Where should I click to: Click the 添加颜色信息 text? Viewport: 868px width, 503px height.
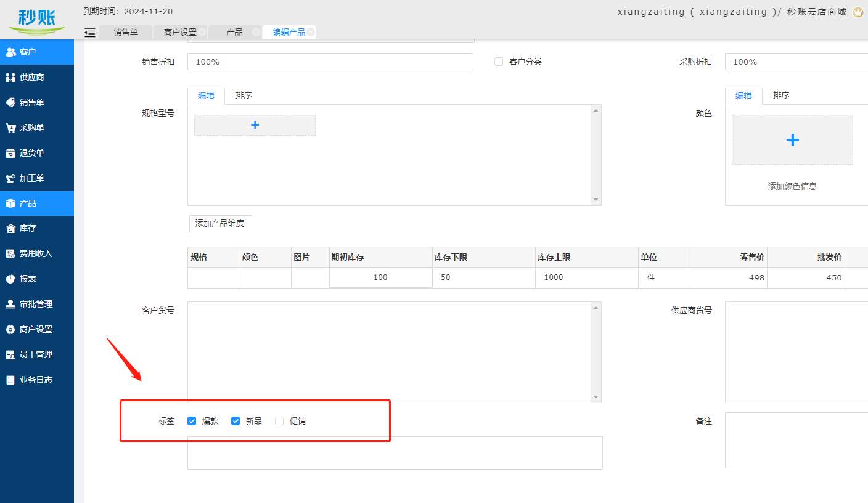tap(792, 186)
